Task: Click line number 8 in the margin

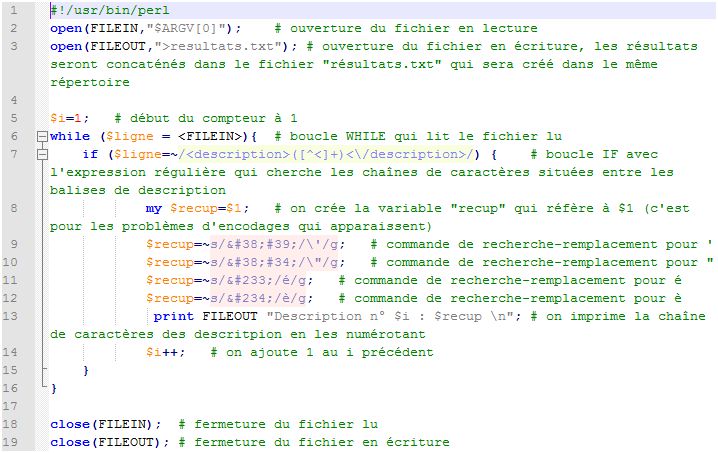Action: [x=14, y=208]
